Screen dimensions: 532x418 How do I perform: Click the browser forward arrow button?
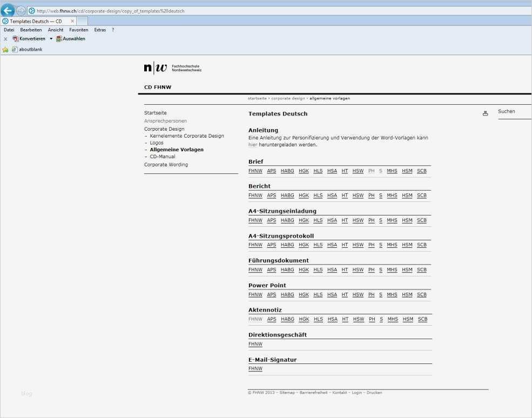click(x=21, y=11)
